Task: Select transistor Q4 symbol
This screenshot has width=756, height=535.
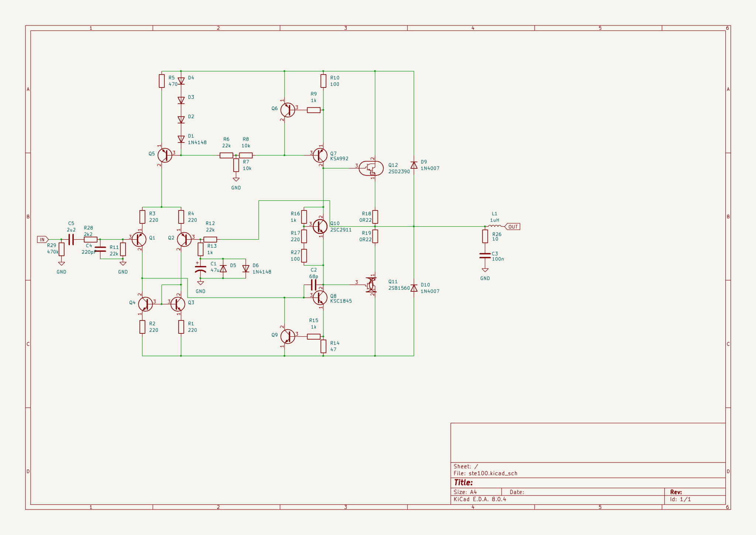Action: click(145, 304)
